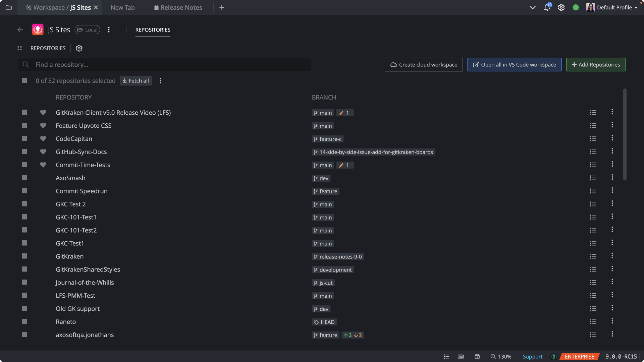
Task: Toggle favorite heart for CodeCapitan
Action: point(43,139)
